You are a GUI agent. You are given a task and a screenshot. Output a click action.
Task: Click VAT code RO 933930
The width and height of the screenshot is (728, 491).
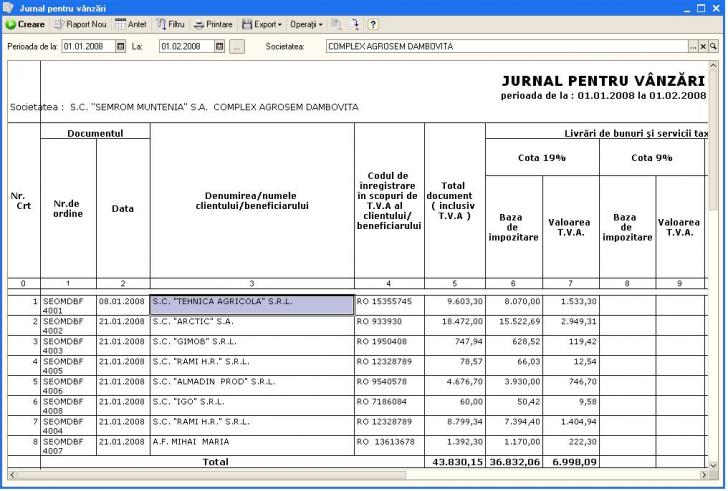[x=389, y=325]
